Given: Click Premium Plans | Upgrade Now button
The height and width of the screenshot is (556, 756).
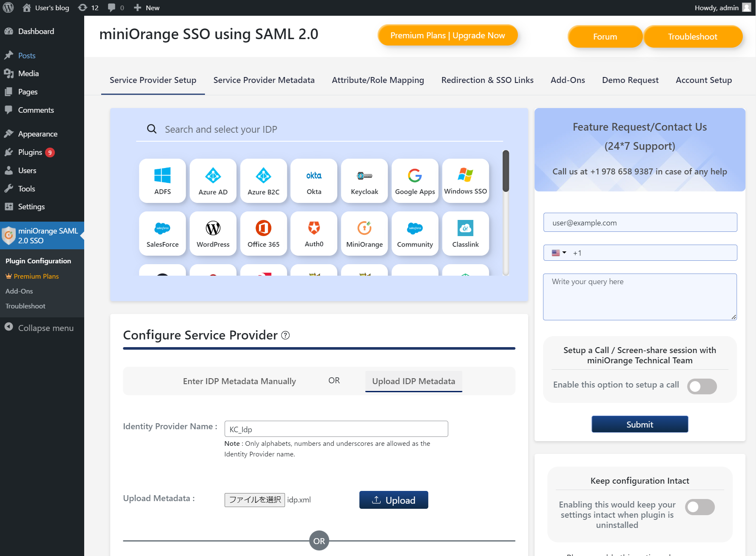Looking at the screenshot, I should tap(448, 35).
